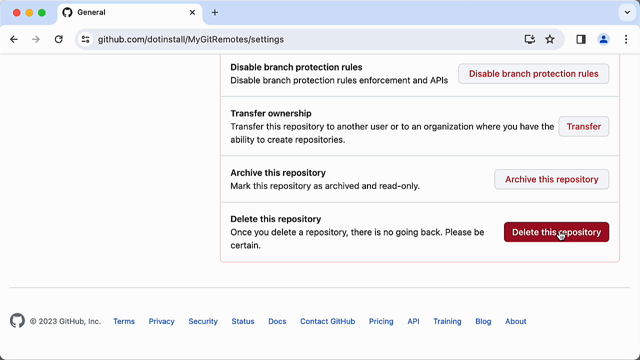Close the General tab
This screenshot has height=360, width=640.
coord(192,13)
